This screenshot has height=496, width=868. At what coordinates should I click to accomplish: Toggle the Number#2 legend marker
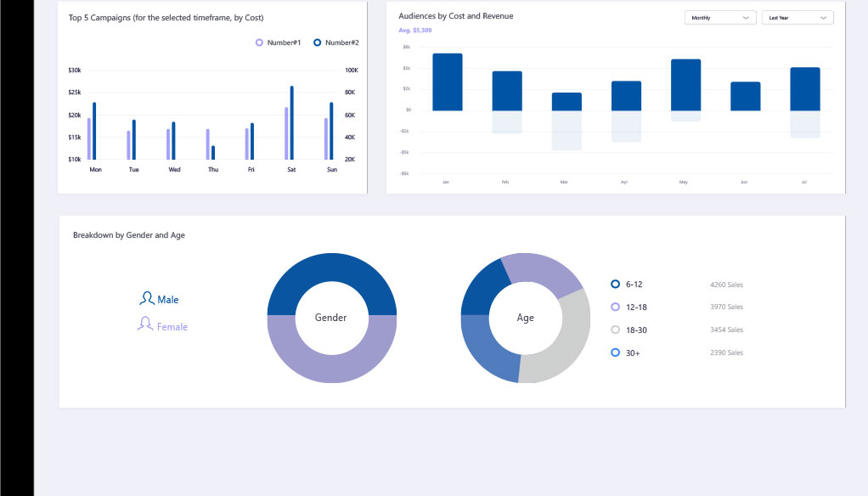(317, 42)
